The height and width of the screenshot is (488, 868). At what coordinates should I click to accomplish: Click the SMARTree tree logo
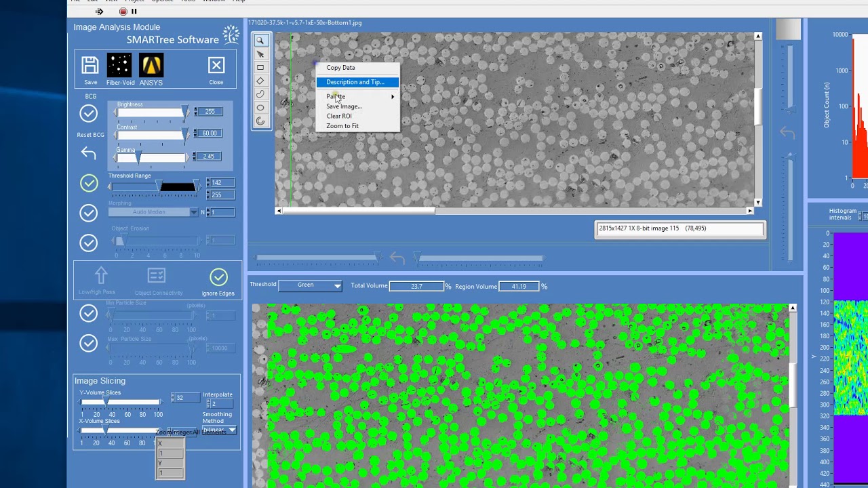point(231,35)
